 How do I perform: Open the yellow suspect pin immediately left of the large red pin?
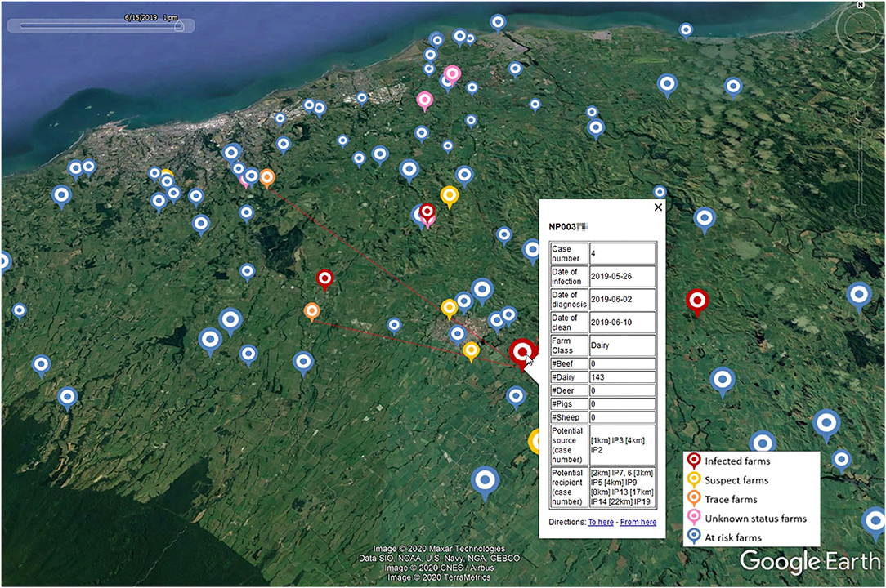point(471,351)
